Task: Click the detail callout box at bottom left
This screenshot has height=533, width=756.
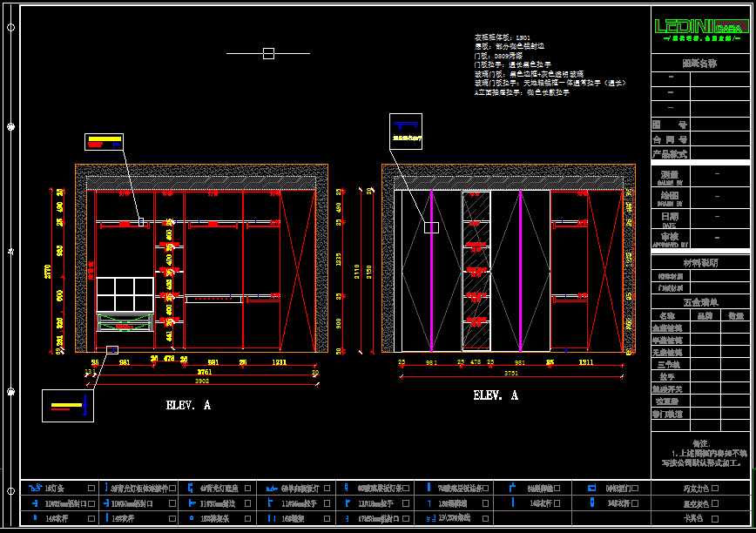Action: [68, 405]
